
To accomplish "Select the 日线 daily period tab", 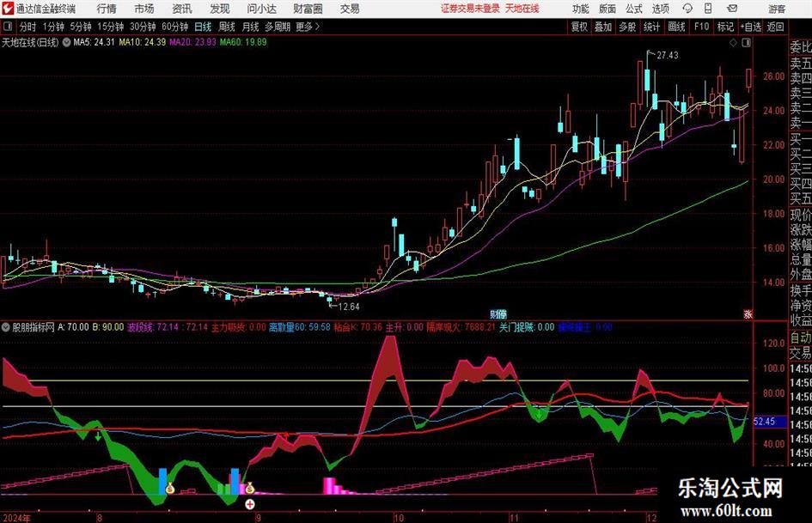I will click(203, 27).
